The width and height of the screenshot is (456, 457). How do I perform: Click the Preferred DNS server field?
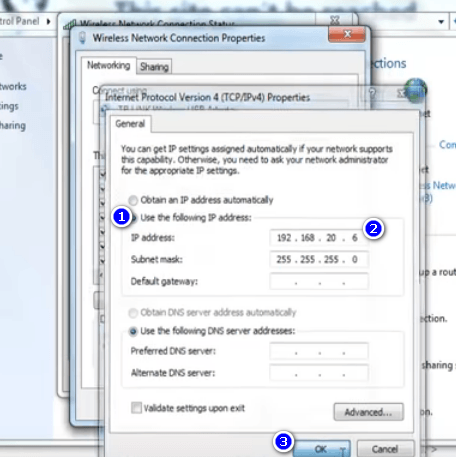[x=319, y=351]
